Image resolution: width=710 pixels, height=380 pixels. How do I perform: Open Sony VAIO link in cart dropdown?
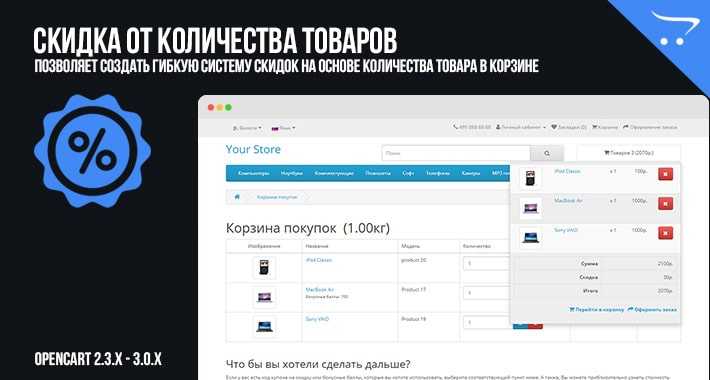coord(566,230)
